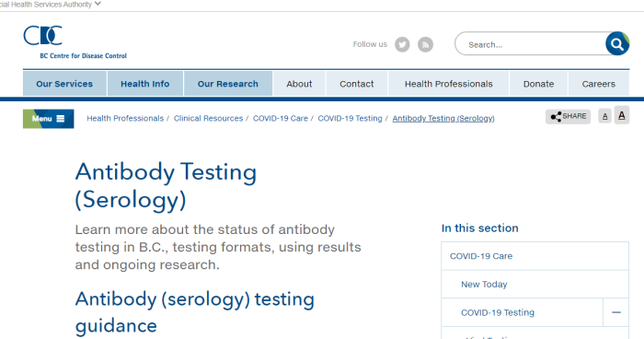The width and height of the screenshot is (644, 339).
Task: Click Clinical Resources breadcrumb link
Action: coord(208,119)
